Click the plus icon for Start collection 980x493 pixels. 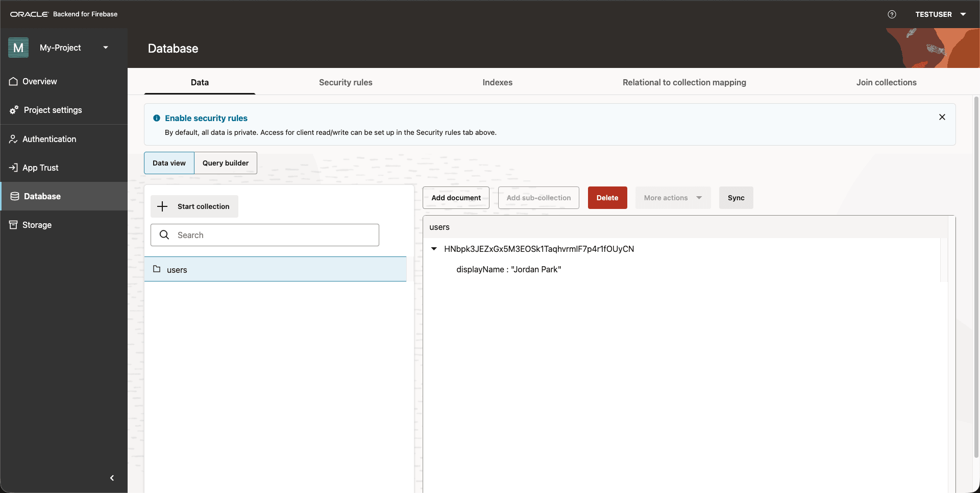162,206
